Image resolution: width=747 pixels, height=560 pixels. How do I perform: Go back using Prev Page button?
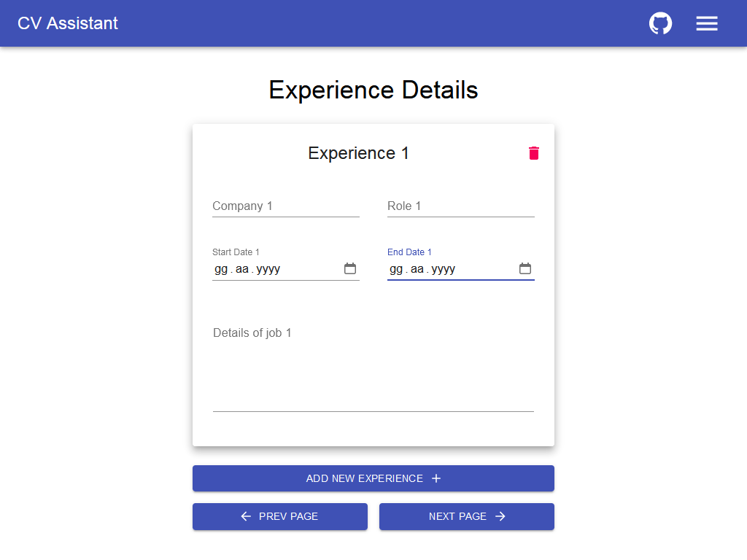click(x=280, y=516)
